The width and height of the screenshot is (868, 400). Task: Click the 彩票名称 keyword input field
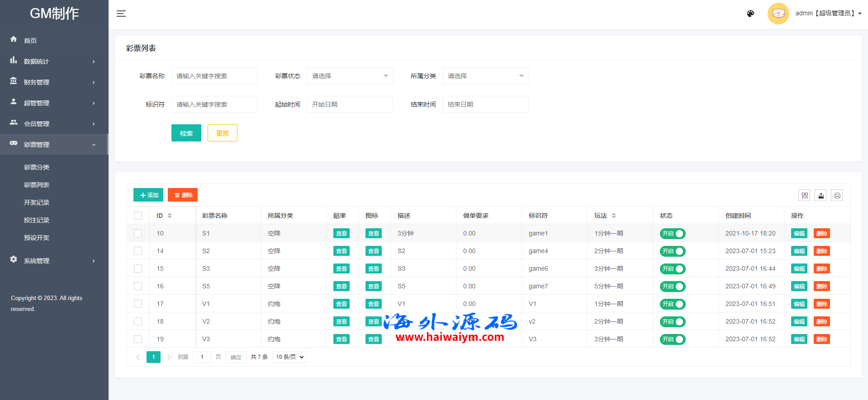click(x=214, y=76)
